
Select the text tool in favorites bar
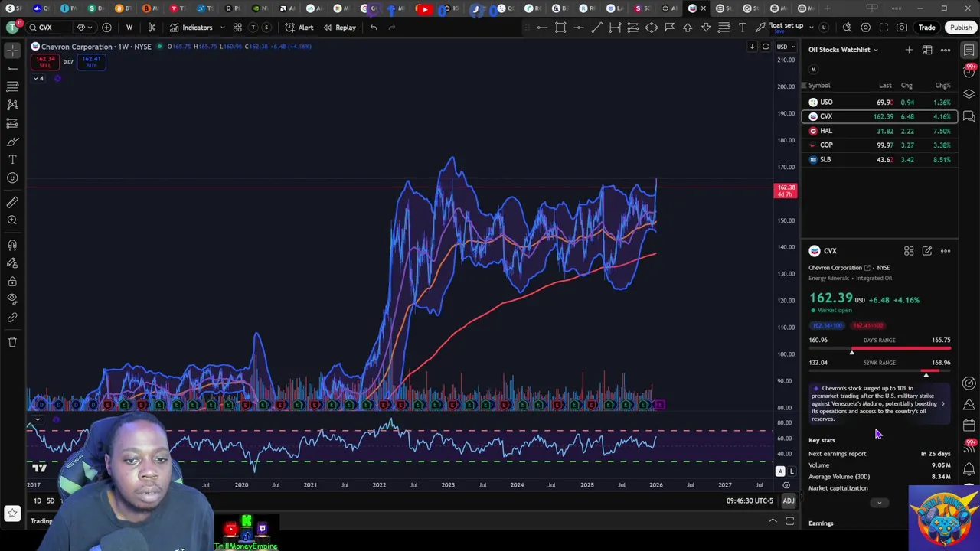(742, 28)
